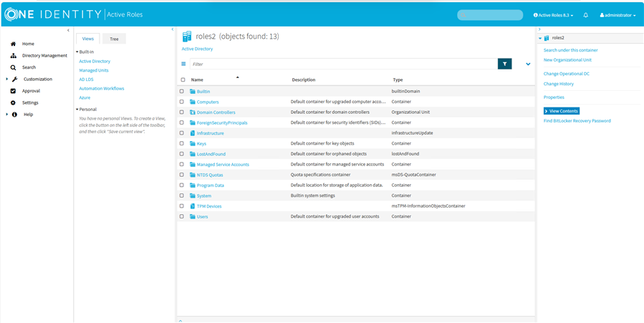Image resolution: width=644 pixels, height=323 pixels.
Task: Click the Customization wrench icon
Action: [x=15, y=79]
